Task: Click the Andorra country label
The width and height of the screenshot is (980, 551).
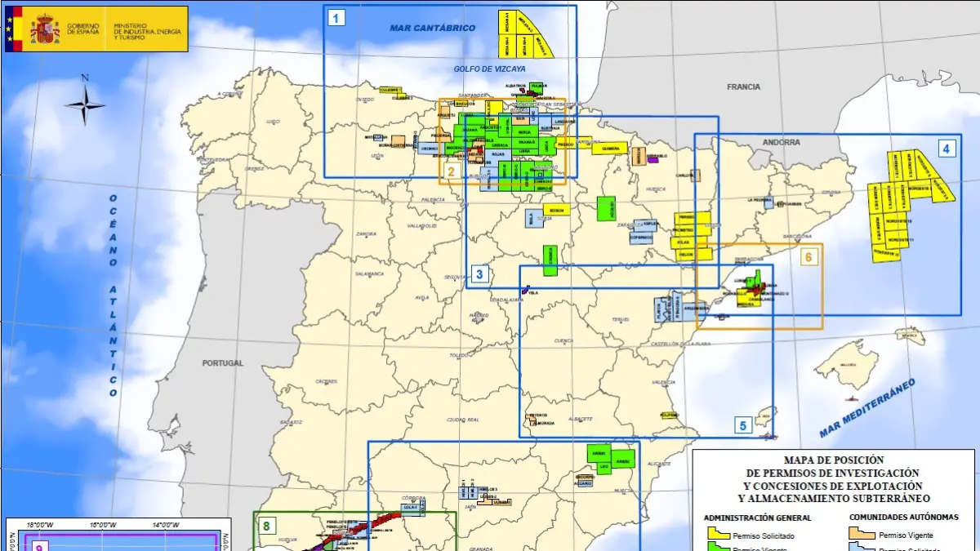Action: [x=782, y=142]
